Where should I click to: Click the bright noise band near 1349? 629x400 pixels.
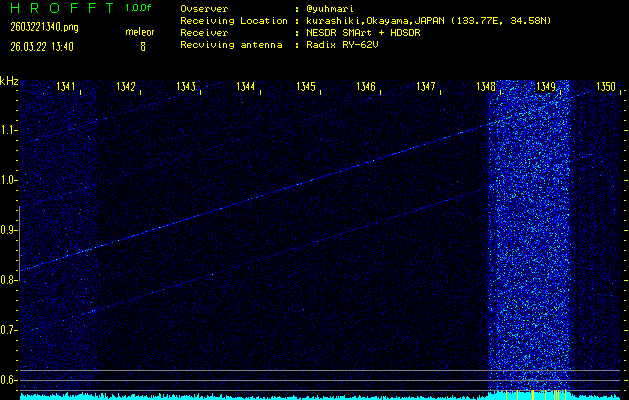pyautogui.click(x=530, y=230)
